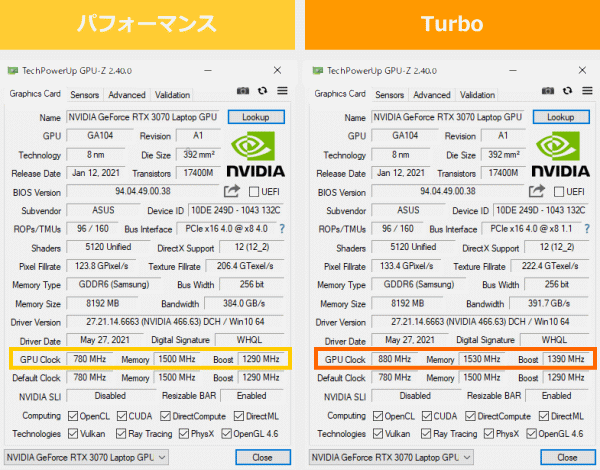Image resolution: width=600 pixels, height=470 pixels.
Task: Click the BIOS export share icon in left window
Action: tap(232, 191)
